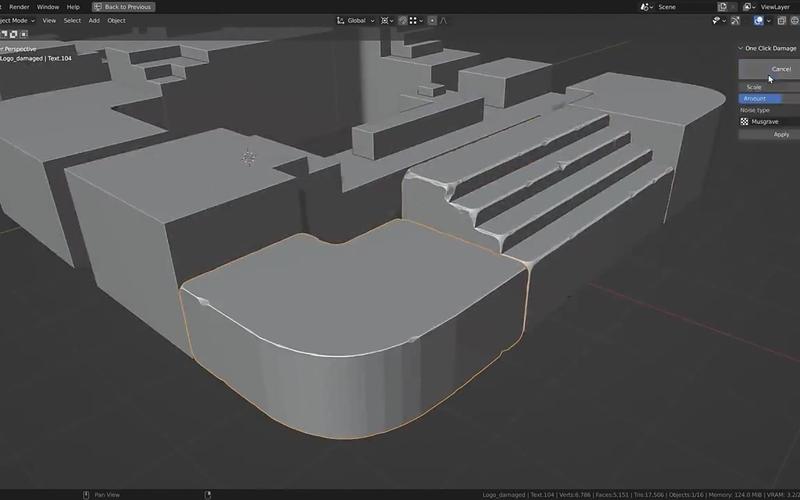Screen dimensions: 800x500
Task: Toggle viewport gizmos display
Action: click(735, 20)
